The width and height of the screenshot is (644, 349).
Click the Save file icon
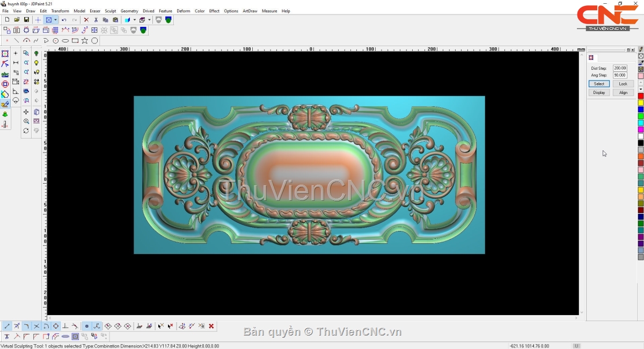(x=26, y=20)
